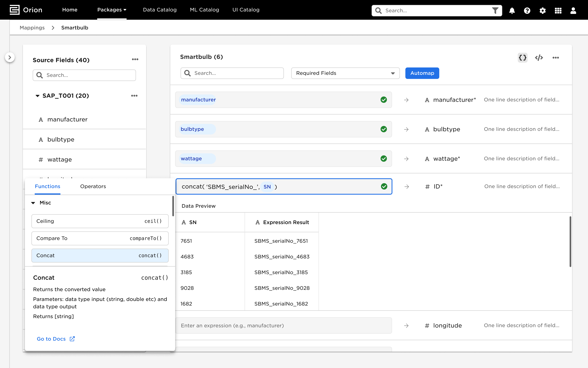Open Source Fields more options menu
This screenshot has height=368, width=588.
coord(135,59)
